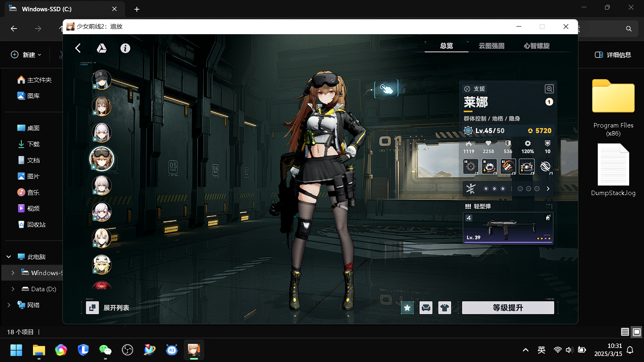Viewport: 644px width, 362px height.
Task: Select the first skill icon with crosshair
Action: [x=471, y=166]
